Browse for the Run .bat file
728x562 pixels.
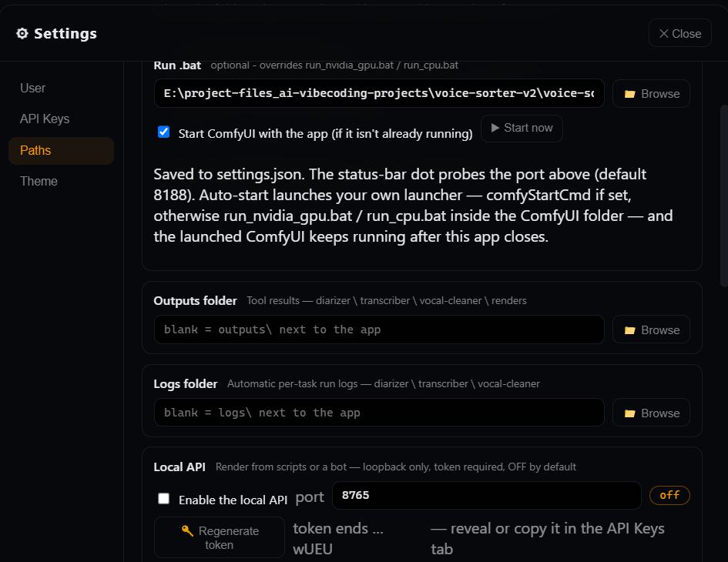tap(651, 94)
